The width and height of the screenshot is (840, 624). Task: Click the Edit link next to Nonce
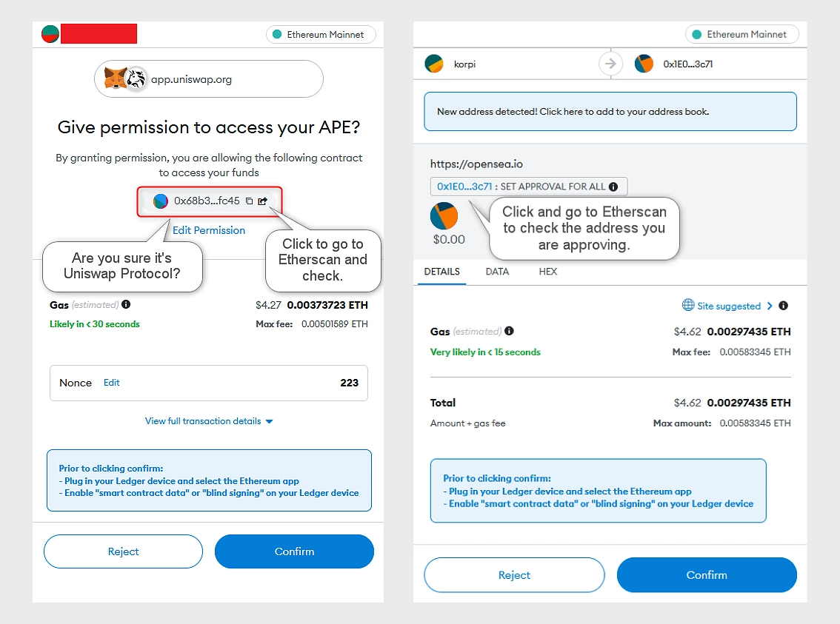coord(111,383)
